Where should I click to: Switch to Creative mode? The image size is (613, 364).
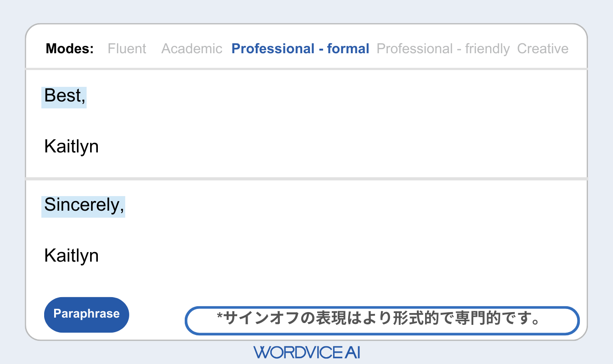pyautogui.click(x=542, y=49)
